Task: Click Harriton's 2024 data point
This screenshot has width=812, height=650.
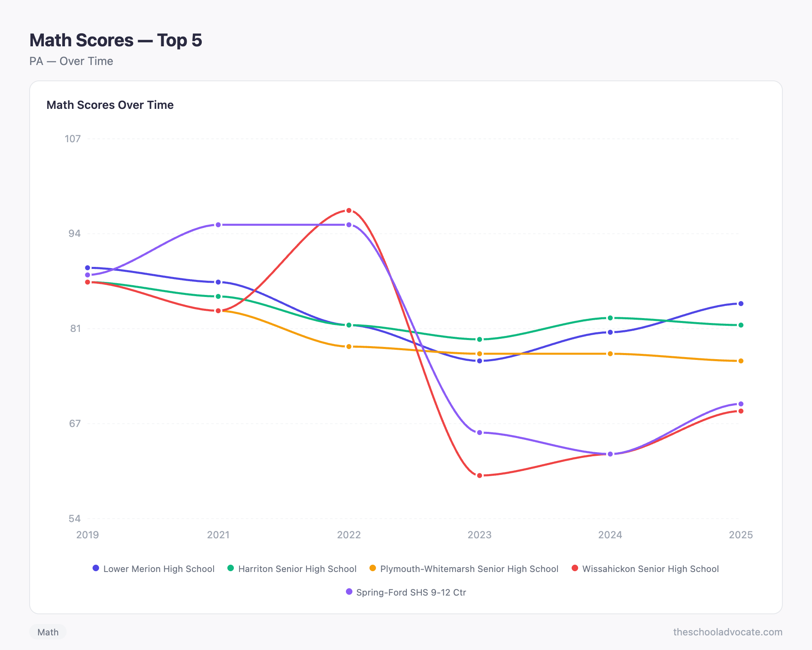Action: [610, 318]
